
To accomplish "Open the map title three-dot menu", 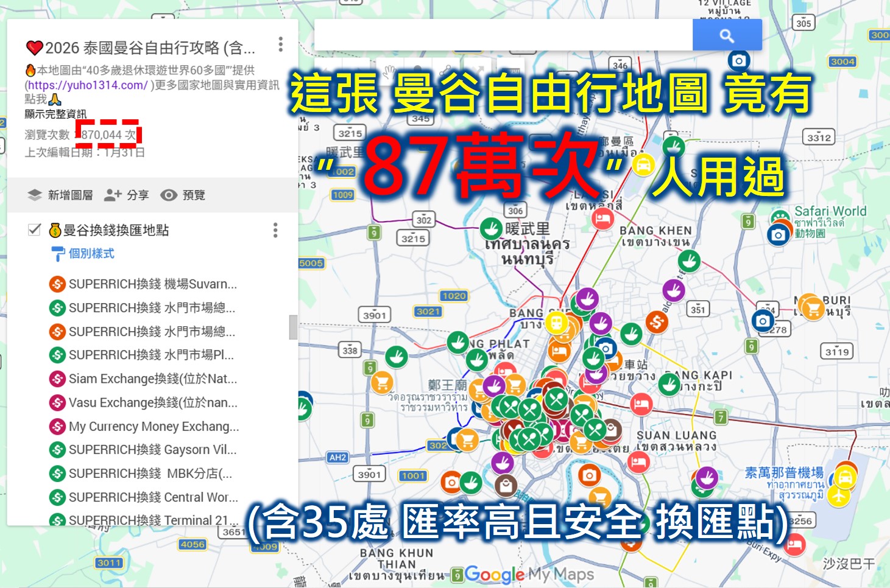I will coord(280,44).
